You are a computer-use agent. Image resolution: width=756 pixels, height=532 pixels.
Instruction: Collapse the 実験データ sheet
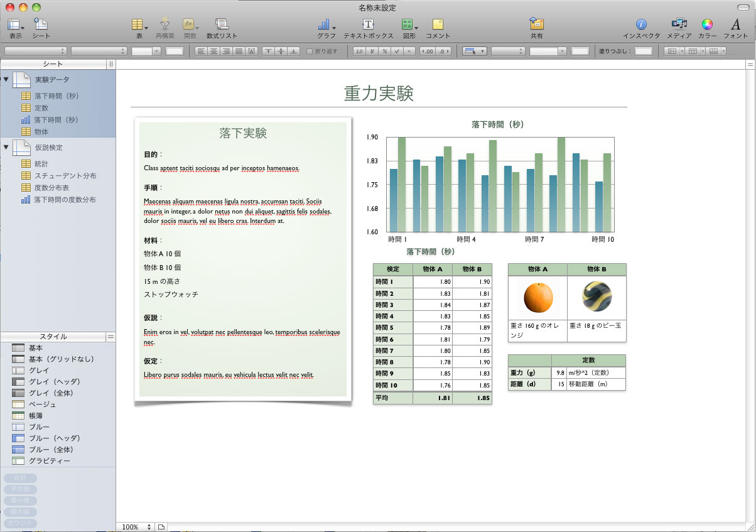pyautogui.click(x=6, y=80)
